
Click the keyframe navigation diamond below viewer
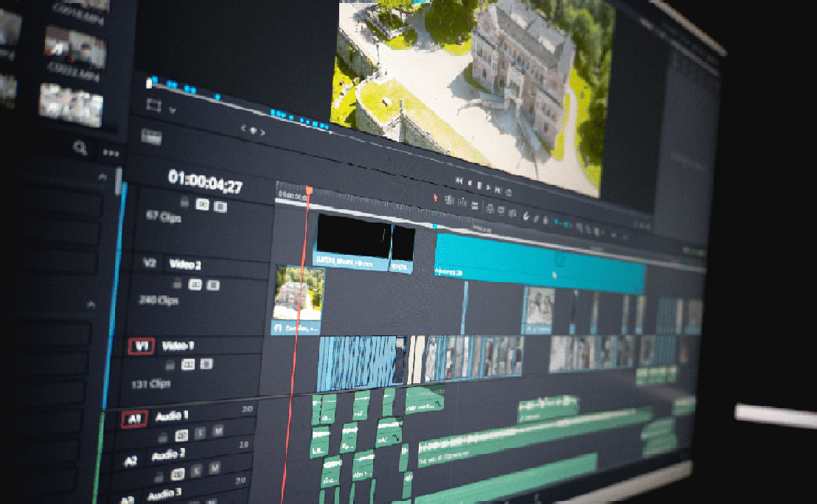click(253, 130)
